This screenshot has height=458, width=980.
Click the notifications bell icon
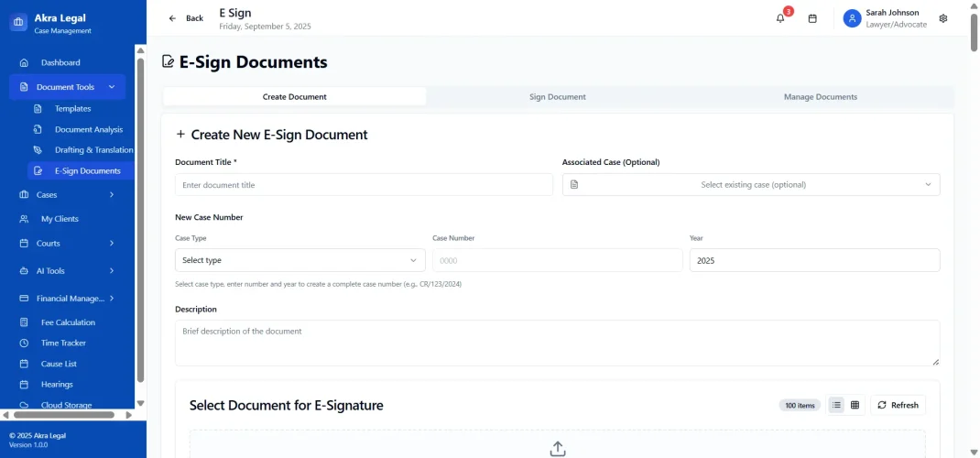pos(780,18)
